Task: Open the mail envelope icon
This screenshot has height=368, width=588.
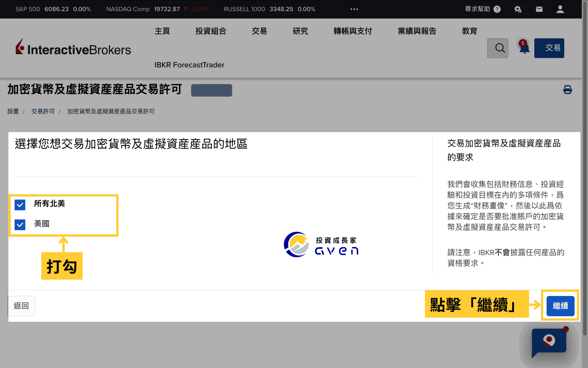Action: pyautogui.click(x=539, y=9)
